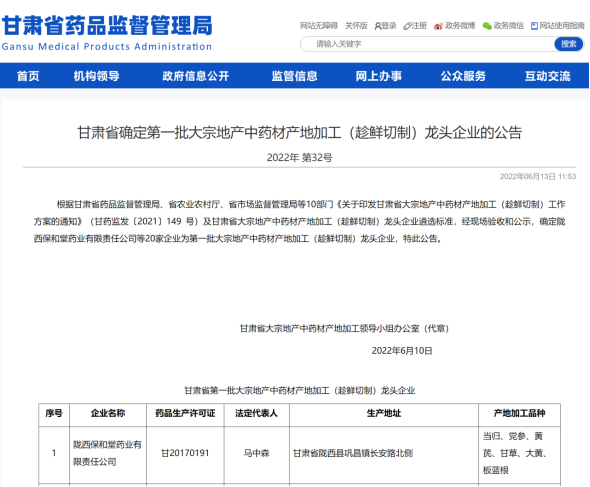This screenshot has height=487, width=590.
Task: Select 公众服务 in the navigation bar
Action: click(463, 76)
